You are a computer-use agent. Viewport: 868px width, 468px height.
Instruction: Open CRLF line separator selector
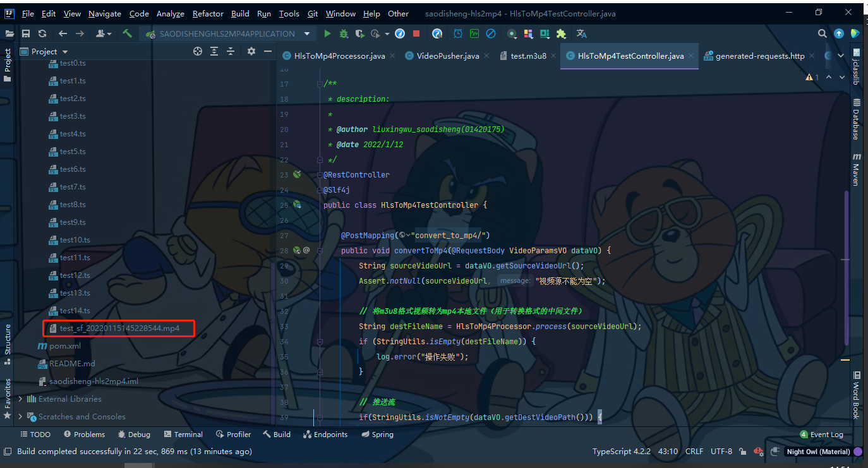pyautogui.click(x=694, y=452)
